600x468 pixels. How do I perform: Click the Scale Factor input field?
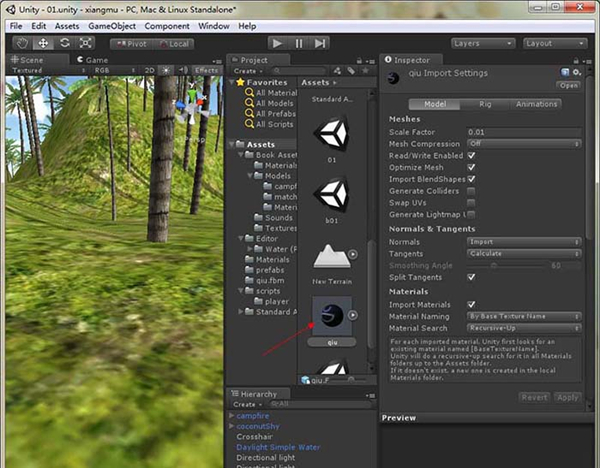[x=524, y=132]
